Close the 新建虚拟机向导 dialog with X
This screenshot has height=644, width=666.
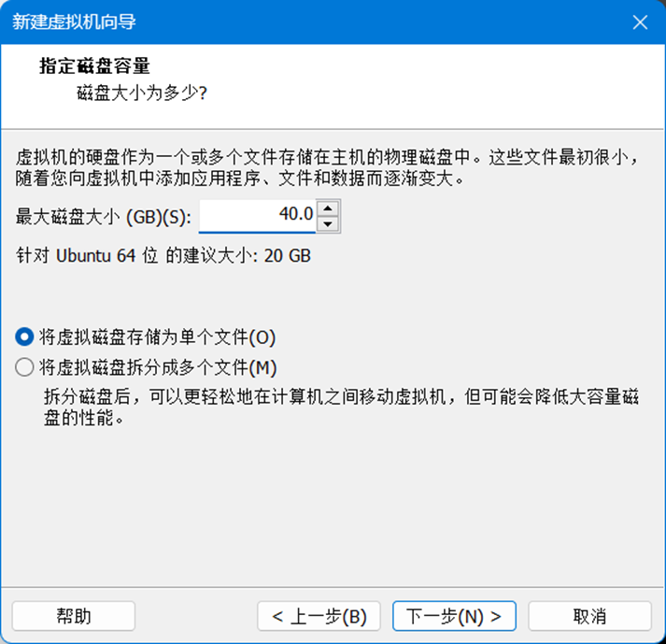tap(640, 22)
